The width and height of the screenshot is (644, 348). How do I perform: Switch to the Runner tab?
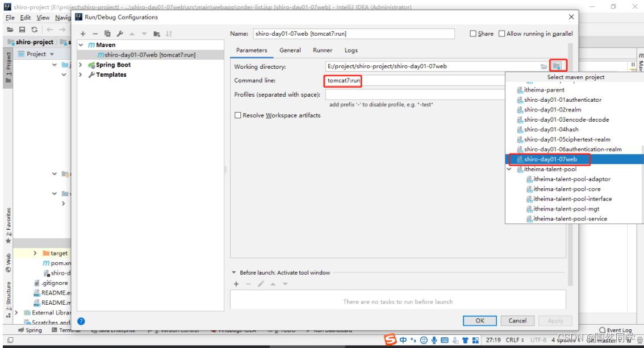[323, 50]
